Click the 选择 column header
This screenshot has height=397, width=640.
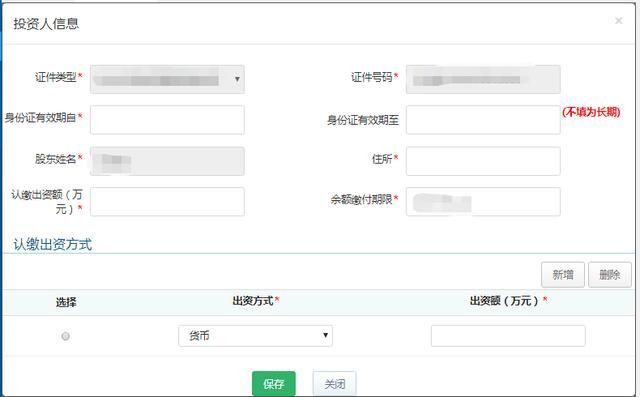pyautogui.click(x=66, y=302)
